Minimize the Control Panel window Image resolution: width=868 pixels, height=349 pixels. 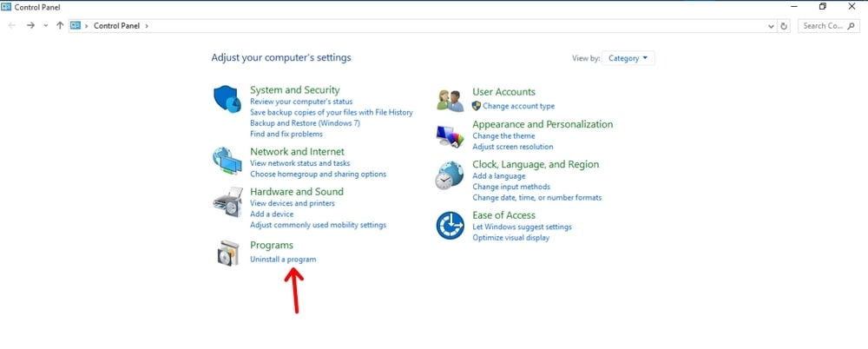[x=795, y=7]
